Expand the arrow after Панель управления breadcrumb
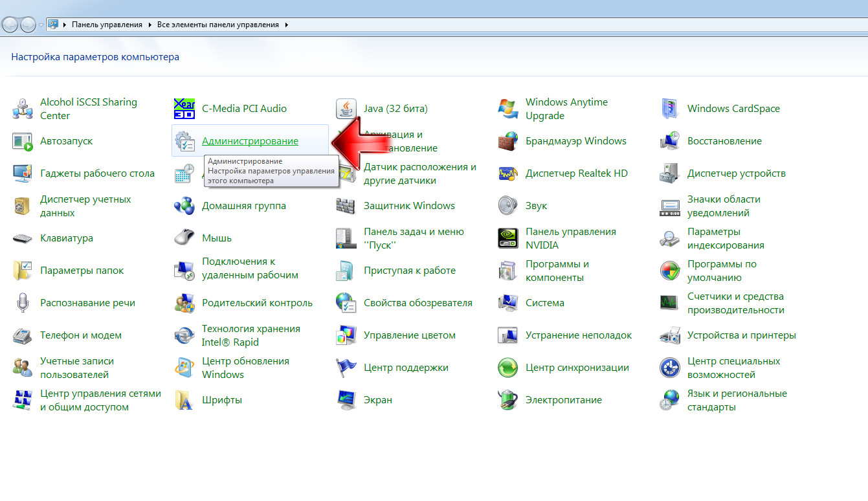868x501 pixels. (x=150, y=25)
